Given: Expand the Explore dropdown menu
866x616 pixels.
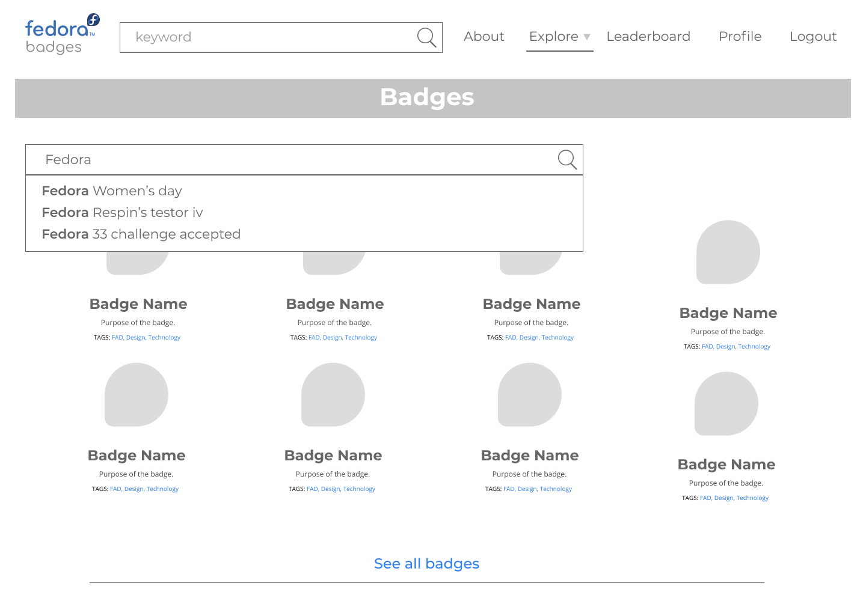Looking at the screenshot, I should pos(559,37).
